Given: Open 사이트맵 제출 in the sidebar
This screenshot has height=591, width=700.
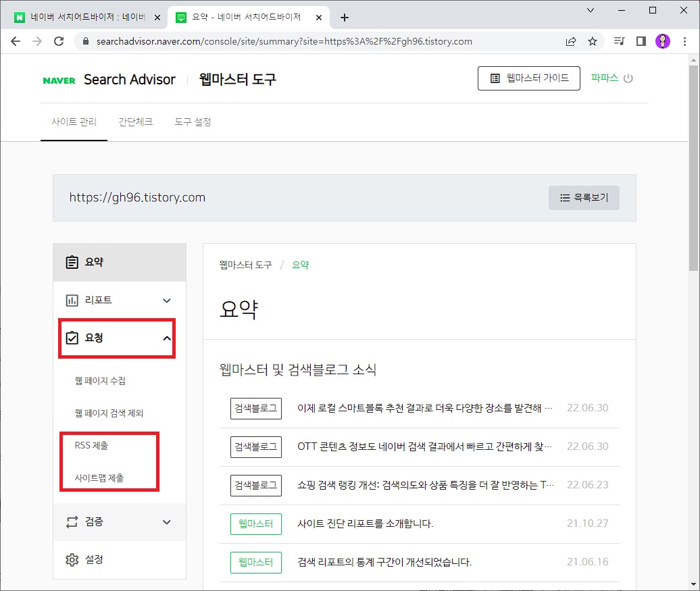Looking at the screenshot, I should tap(99, 478).
